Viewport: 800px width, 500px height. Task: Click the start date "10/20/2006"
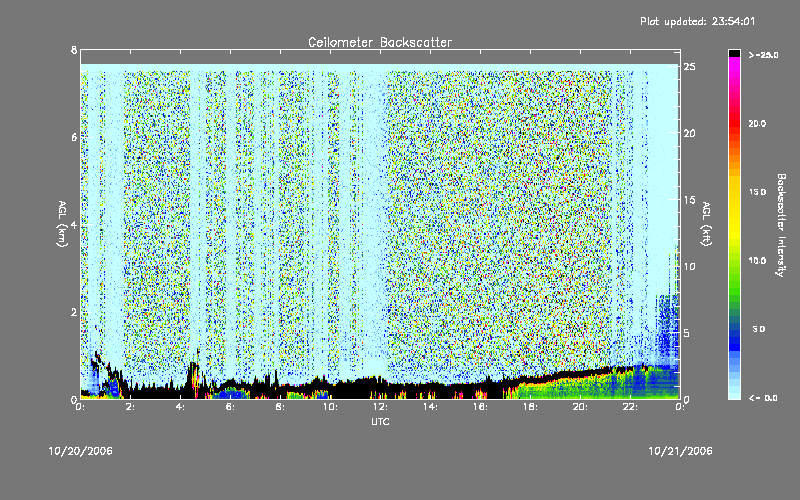(81, 451)
